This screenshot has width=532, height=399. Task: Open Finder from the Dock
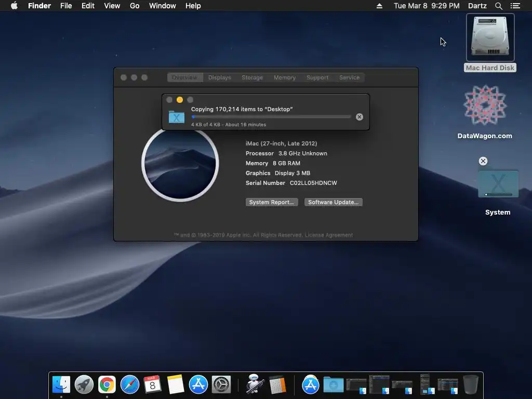61,384
